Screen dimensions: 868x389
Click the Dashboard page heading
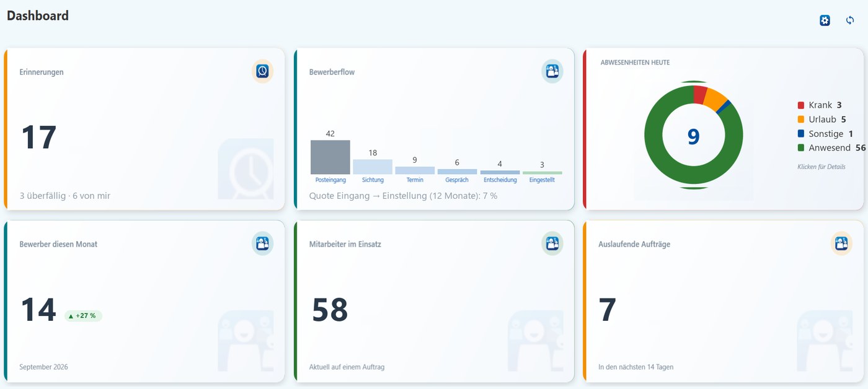tap(38, 16)
